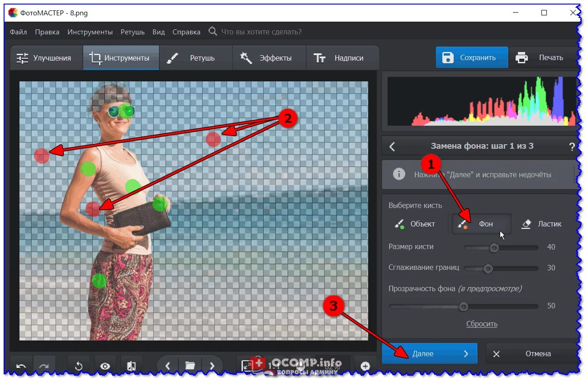Open the Ретушь menu in menu bar
The width and height of the screenshot is (588, 382).
click(x=133, y=32)
